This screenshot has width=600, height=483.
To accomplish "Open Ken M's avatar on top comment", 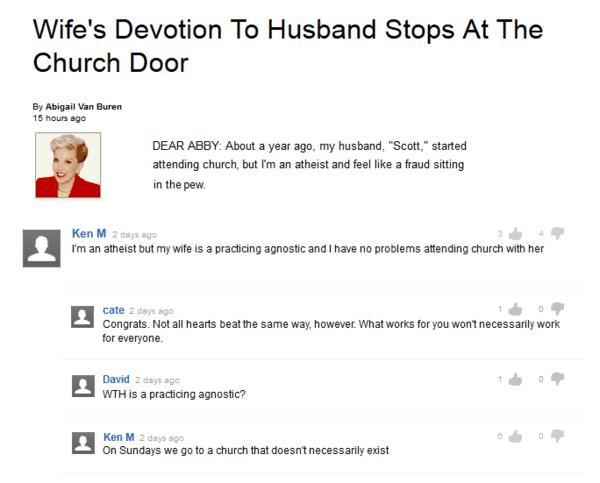I will 41,246.
